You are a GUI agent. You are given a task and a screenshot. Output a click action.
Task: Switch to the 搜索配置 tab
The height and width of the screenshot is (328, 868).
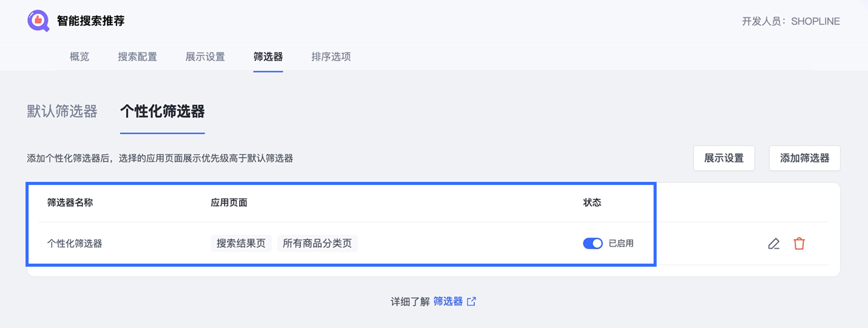click(x=137, y=57)
